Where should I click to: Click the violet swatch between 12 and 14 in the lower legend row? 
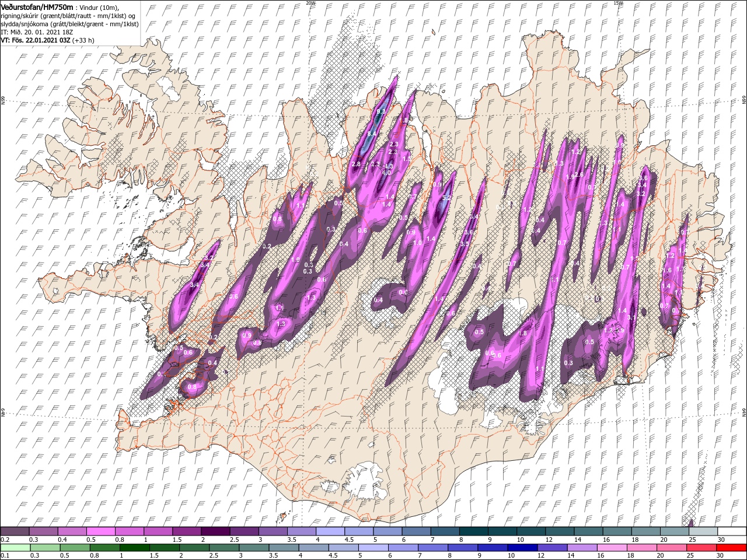click(552, 548)
